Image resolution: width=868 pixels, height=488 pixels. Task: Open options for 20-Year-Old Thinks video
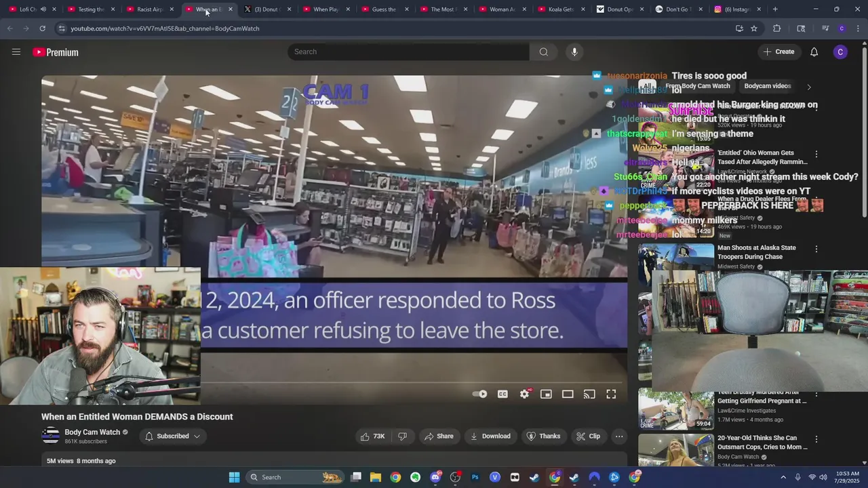[x=816, y=439]
